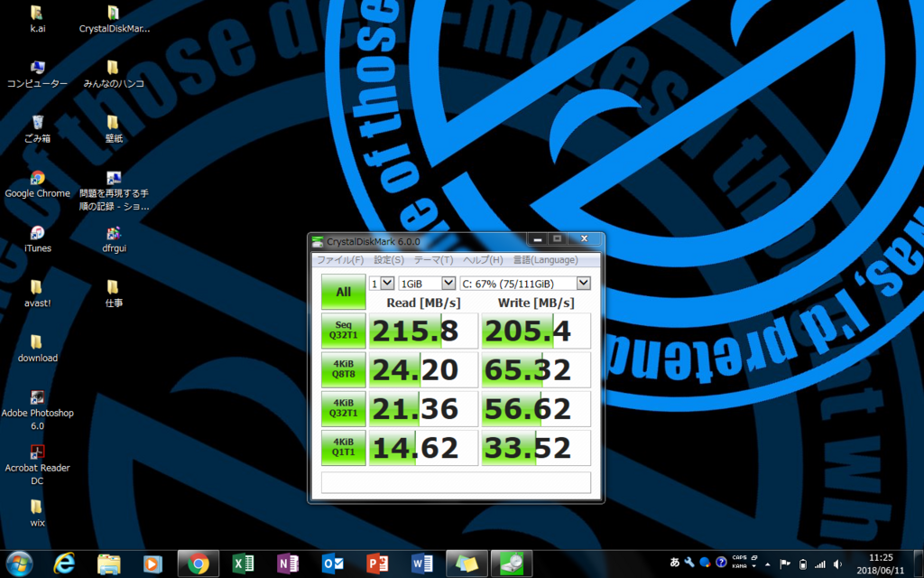Open File Explorer from the taskbar
The image size is (924, 578).
109,564
